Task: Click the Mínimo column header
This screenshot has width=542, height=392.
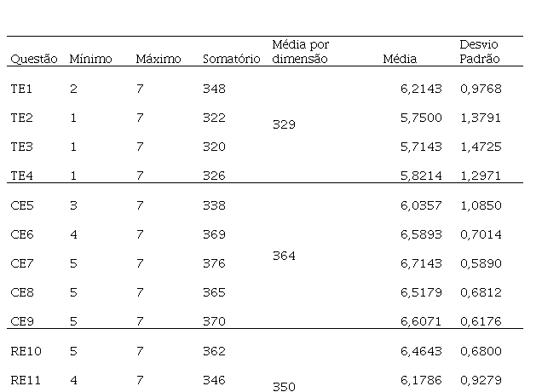Action: point(90,60)
